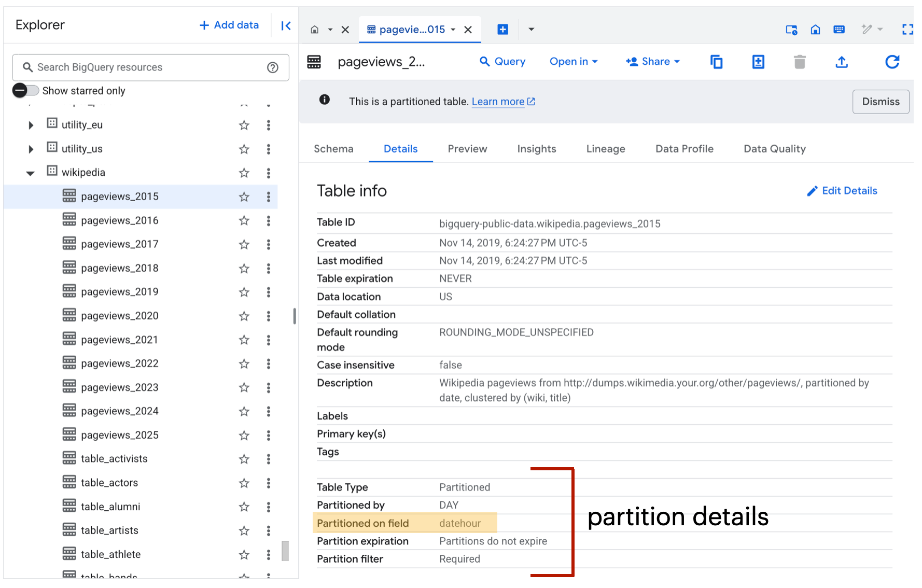Open the new tab options dropdown

click(531, 30)
